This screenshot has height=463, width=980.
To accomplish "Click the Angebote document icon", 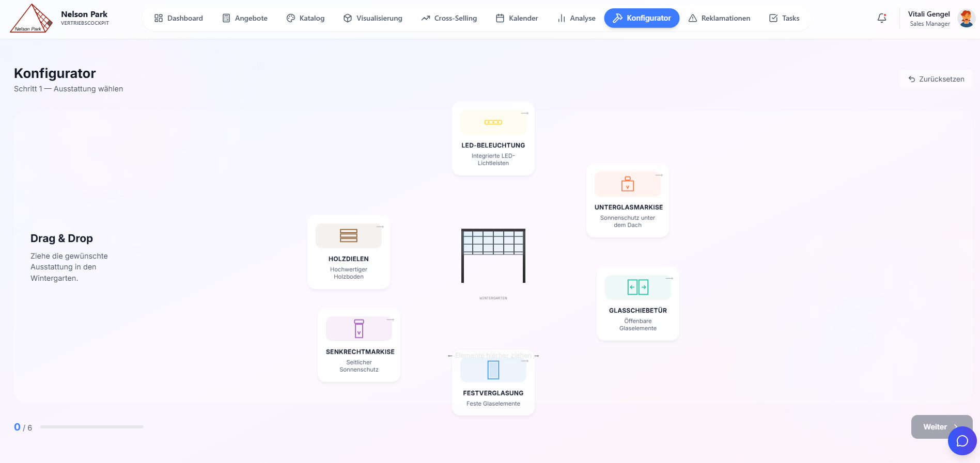I will [x=226, y=18].
